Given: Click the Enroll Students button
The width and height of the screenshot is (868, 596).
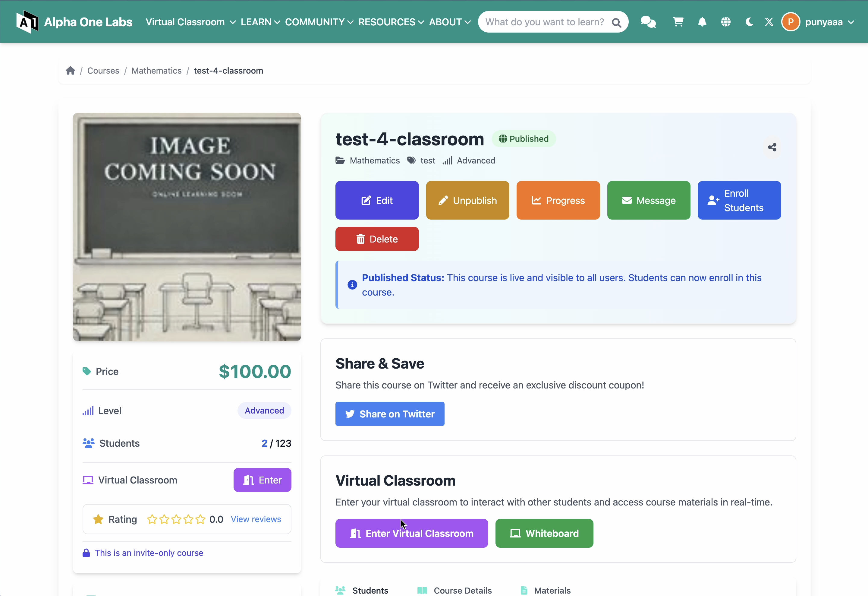Looking at the screenshot, I should click(x=739, y=200).
